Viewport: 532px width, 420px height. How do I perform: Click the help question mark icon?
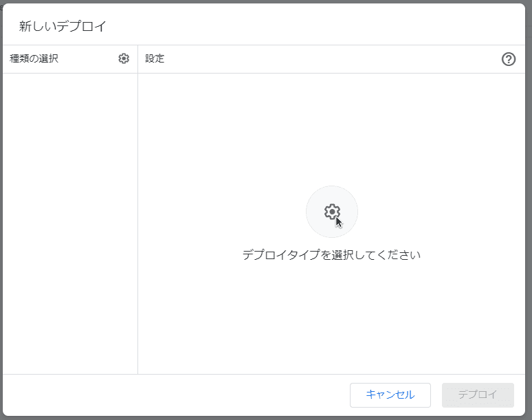pyautogui.click(x=509, y=59)
